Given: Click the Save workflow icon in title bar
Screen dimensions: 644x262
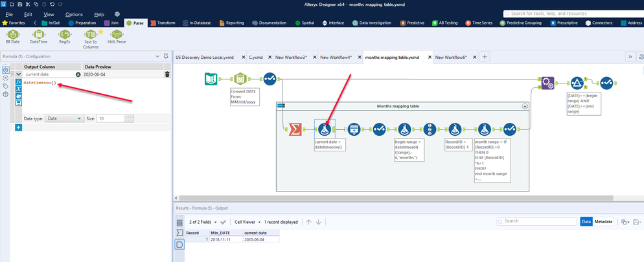Looking at the screenshot, I should (x=19, y=4).
